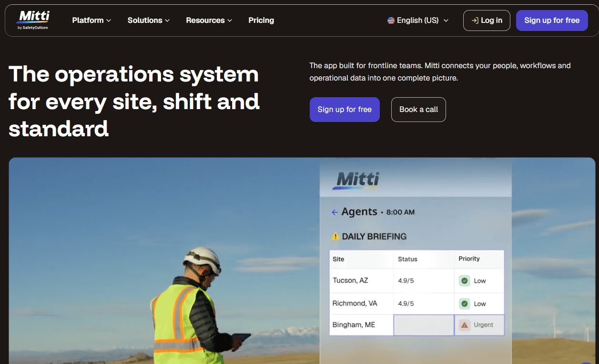Select the empty Bingham status cell
This screenshot has height=364, width=599.
coord(424,325)
